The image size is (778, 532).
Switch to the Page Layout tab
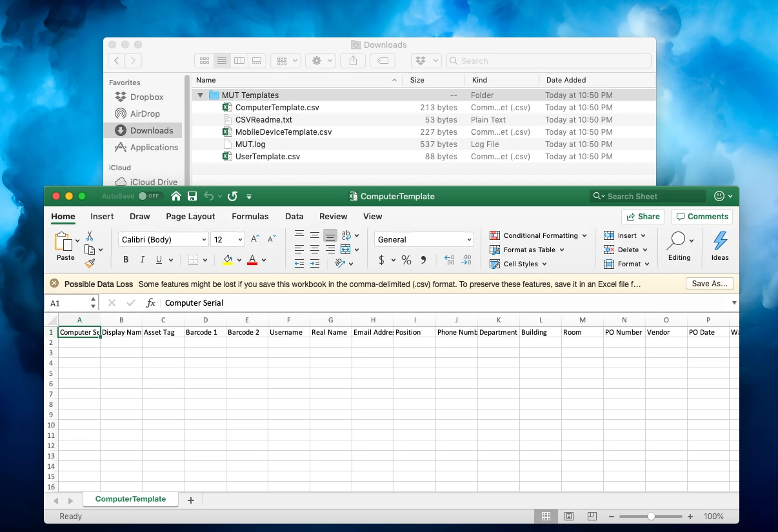[190, 217]
